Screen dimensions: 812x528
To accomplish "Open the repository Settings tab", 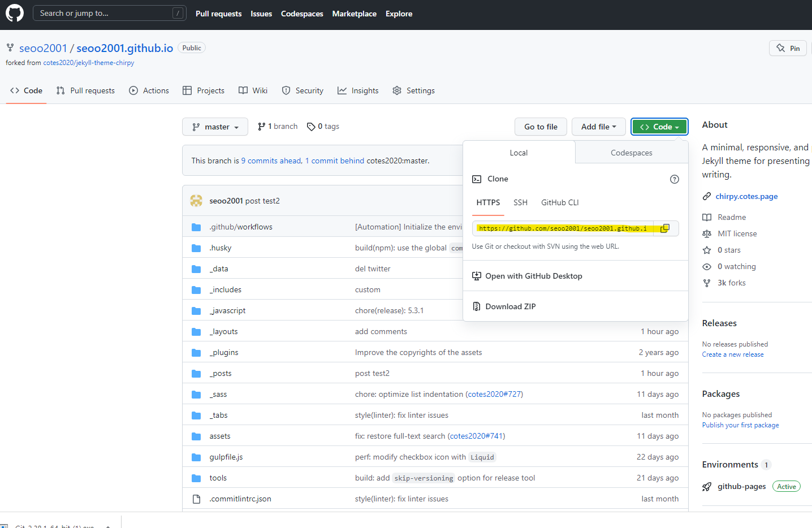I will tap(413, 90).
